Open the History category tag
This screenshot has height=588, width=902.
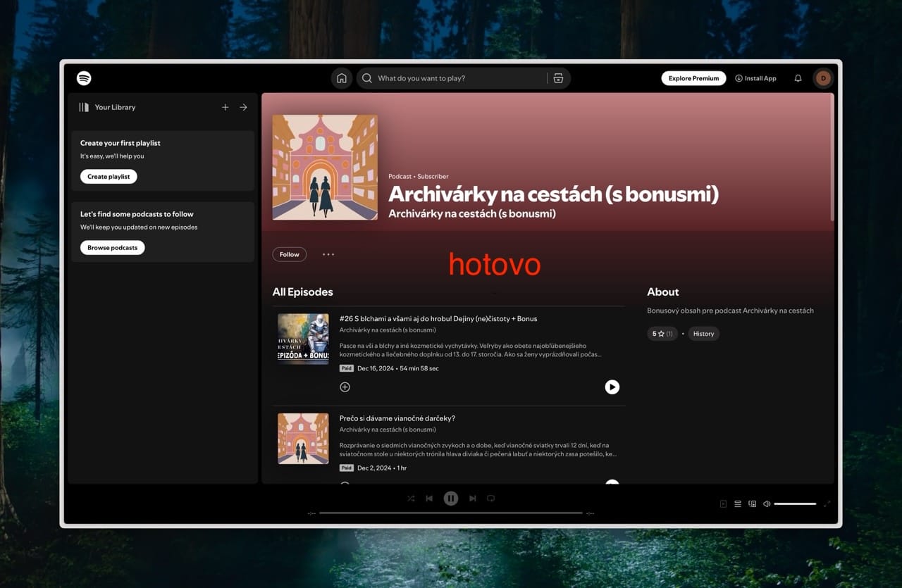point(703,334)
